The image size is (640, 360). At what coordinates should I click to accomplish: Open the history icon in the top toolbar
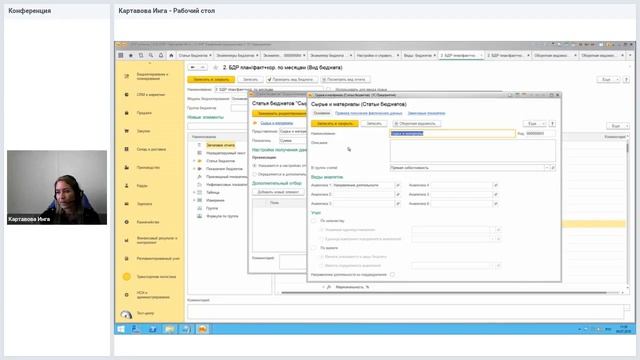coord(141,55)
